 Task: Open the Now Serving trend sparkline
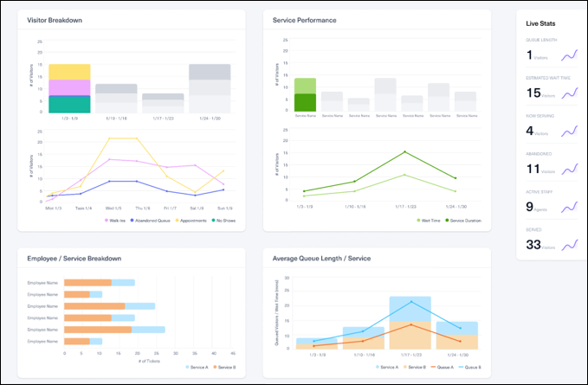click(569, 132)
